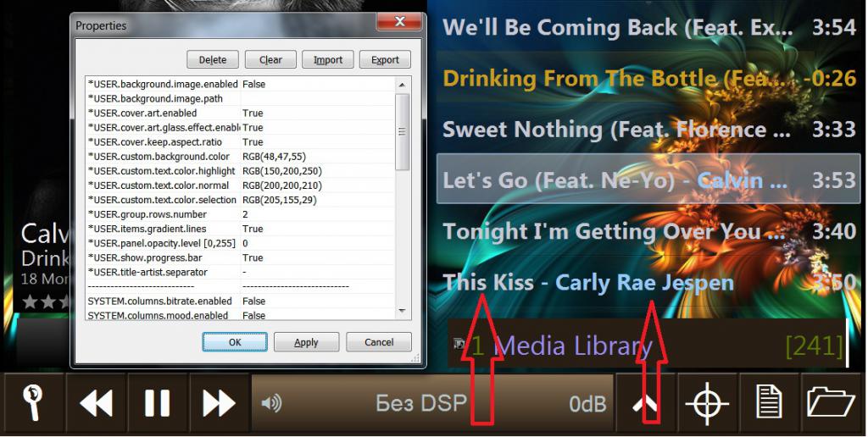Click RGB(200,200,210) normal text color value

point(281,185)
